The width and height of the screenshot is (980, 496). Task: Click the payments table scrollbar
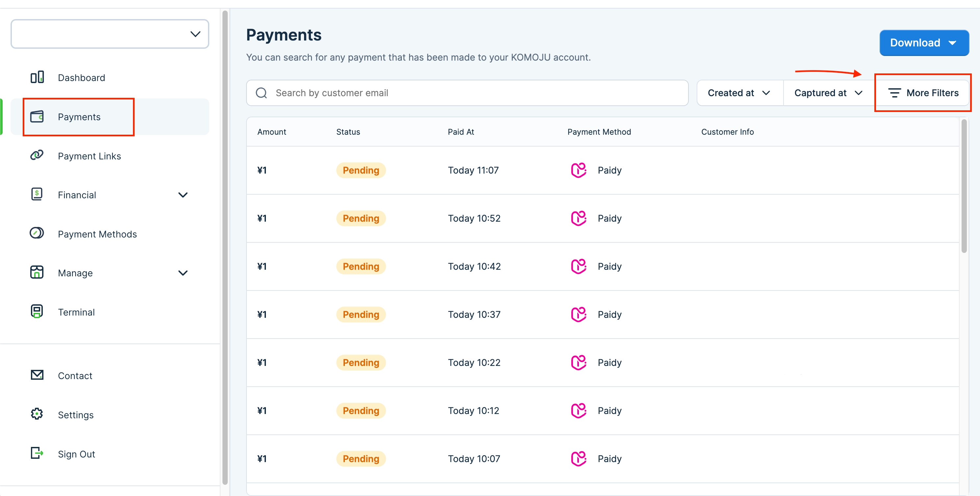click(964, 186)
